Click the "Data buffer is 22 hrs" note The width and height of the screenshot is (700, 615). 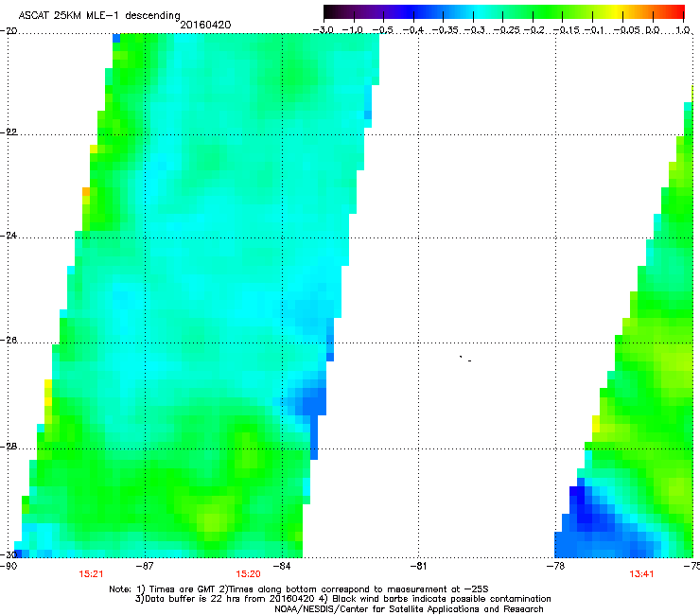(x=223, y=599)
